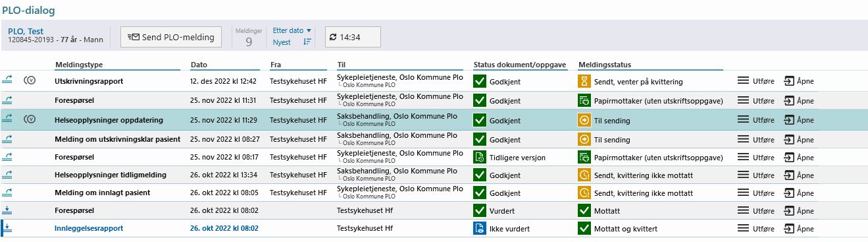The image size is (868, 242).
Task: Click patient name PLO, Test
Action: click(x=26, y=31)
